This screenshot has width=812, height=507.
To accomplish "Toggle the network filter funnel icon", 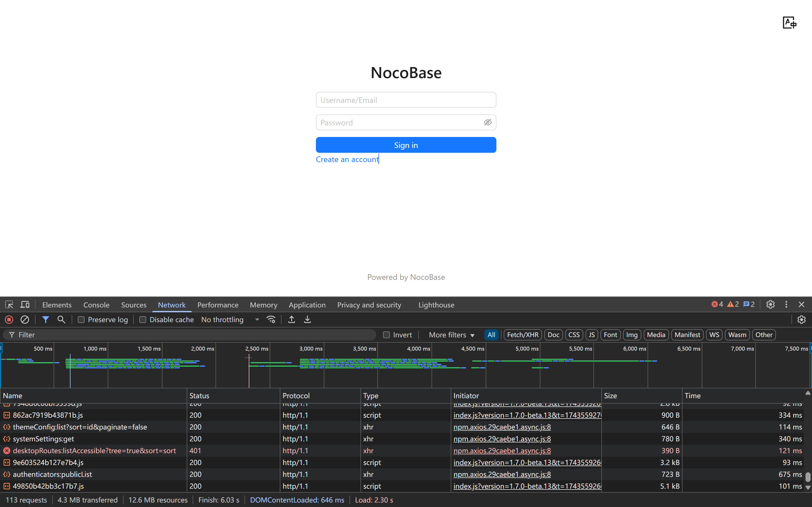I will coord(45,320).
